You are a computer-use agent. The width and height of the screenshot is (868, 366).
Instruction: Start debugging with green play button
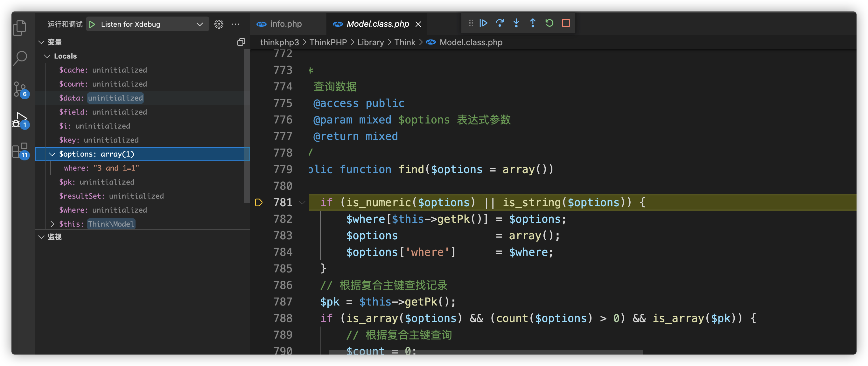click(x=92, y=24)
